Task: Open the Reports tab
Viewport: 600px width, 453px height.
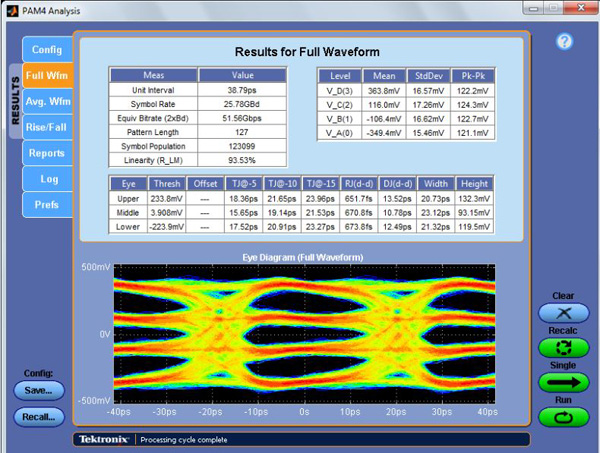Action: coord(47,154)
